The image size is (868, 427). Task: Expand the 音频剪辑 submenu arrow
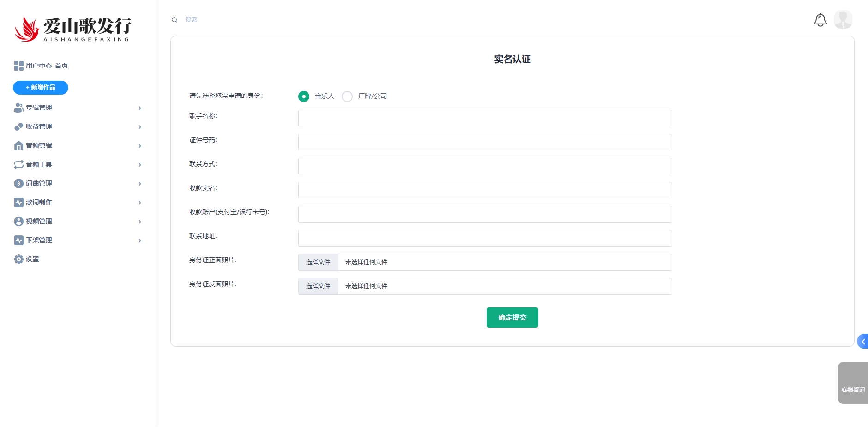139,146
